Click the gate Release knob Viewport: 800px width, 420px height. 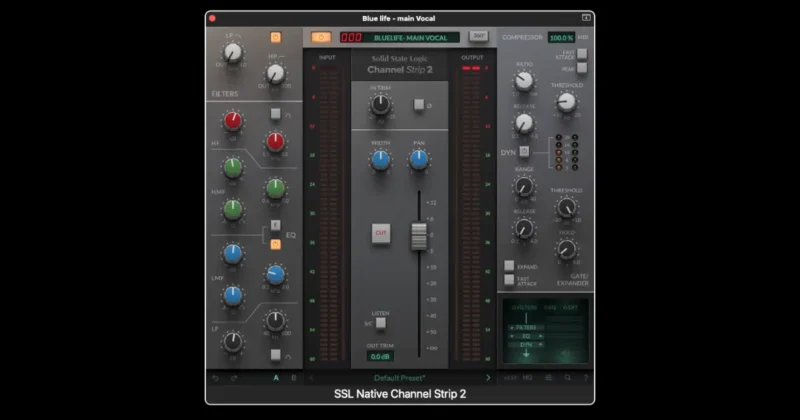[x=524, y=229]
